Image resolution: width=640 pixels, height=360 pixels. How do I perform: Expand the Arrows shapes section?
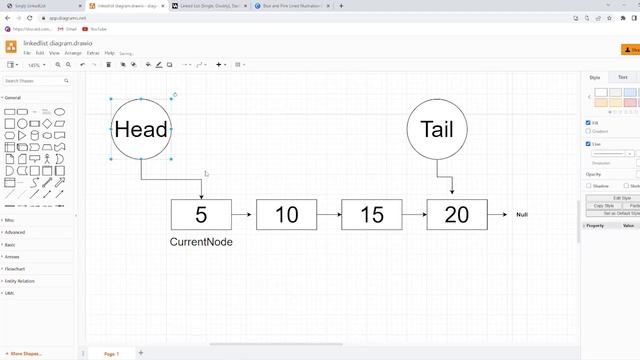[x=11, y=257]
